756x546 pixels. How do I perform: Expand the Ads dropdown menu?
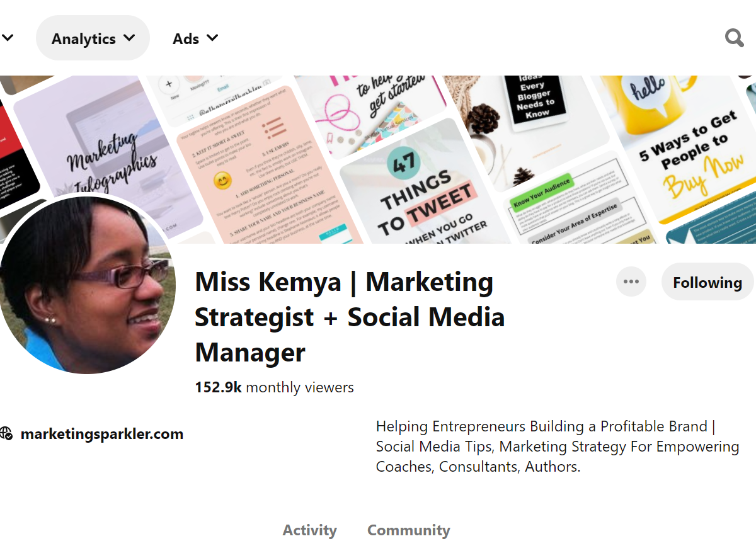(x=195, y=38)
